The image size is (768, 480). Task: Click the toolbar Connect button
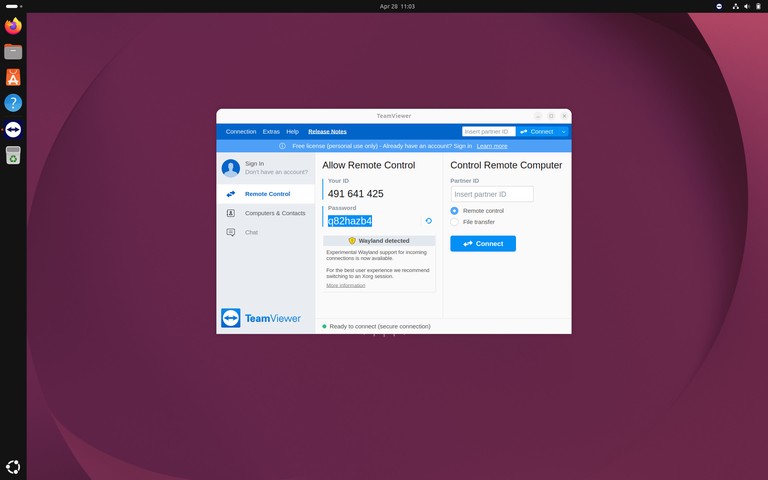click(x=537, y=132)
